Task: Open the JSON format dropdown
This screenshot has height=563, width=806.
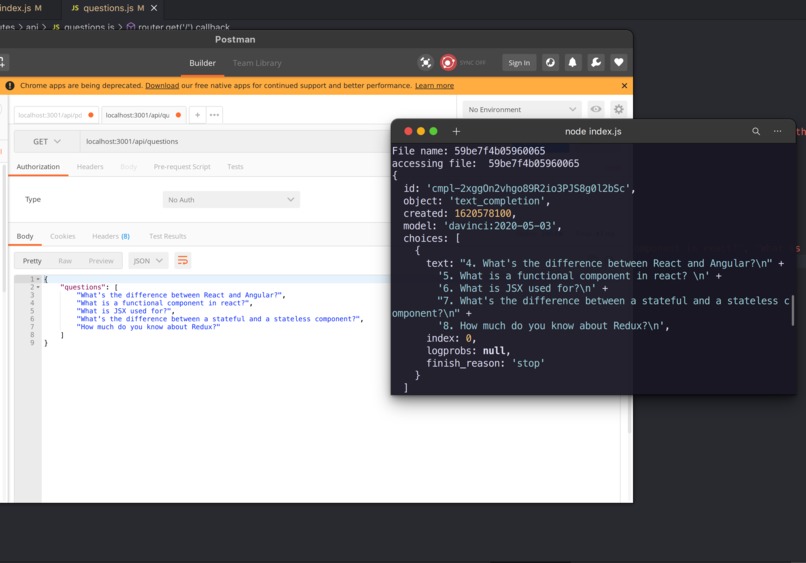Action: (x=148, y=261)
